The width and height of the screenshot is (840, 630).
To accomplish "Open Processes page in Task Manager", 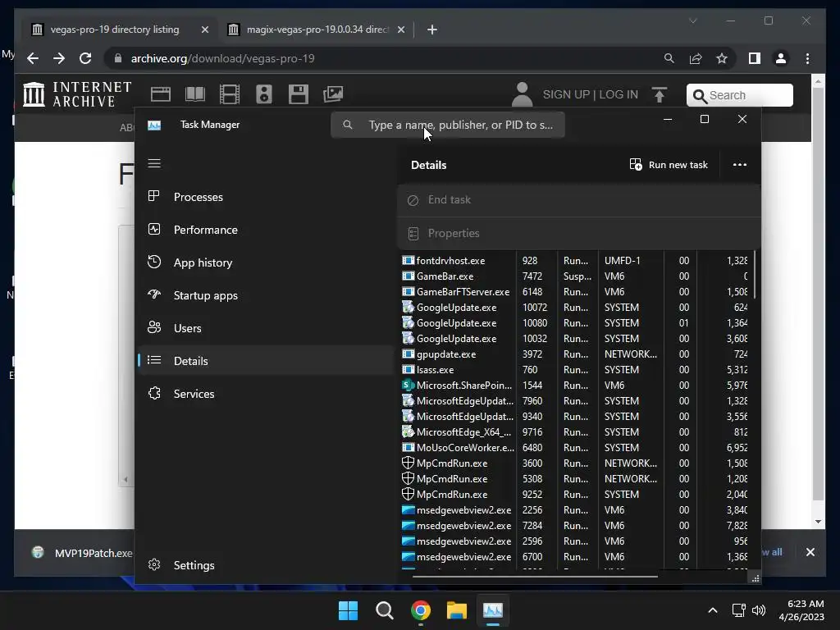I will 265,197.
